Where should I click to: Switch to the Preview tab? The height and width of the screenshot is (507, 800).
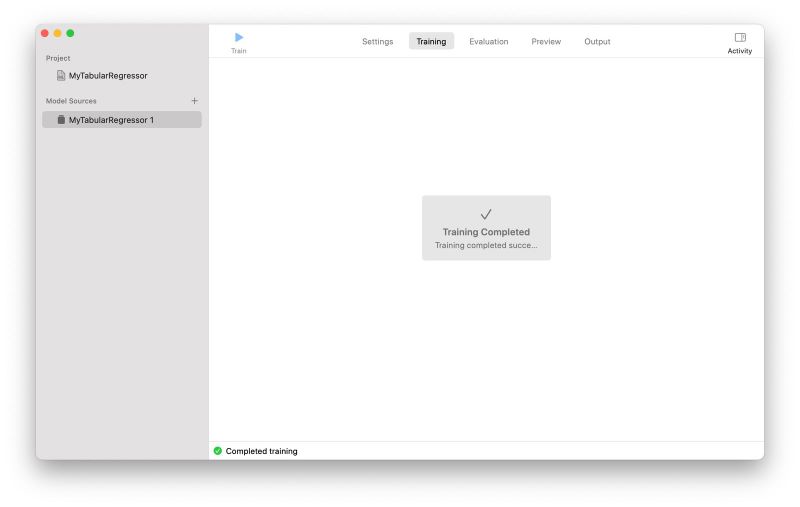pos(546,41)
